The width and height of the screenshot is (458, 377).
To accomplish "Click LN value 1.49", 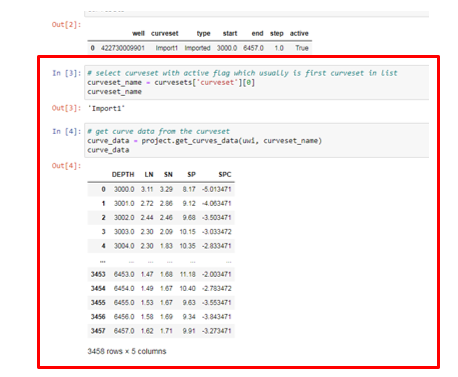I will tap(147, 288).
